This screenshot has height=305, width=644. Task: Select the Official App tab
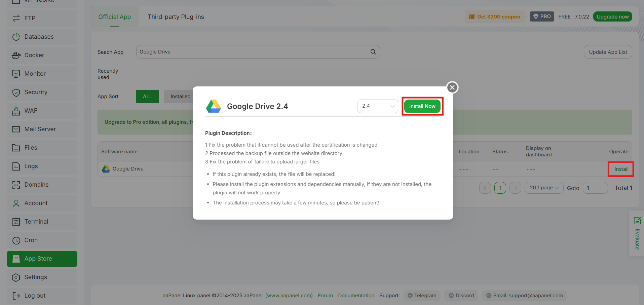click(x=114, y=16)
